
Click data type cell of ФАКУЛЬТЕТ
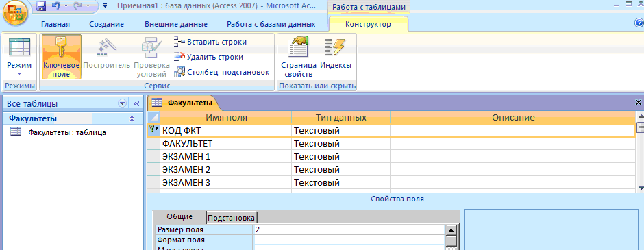340,144
